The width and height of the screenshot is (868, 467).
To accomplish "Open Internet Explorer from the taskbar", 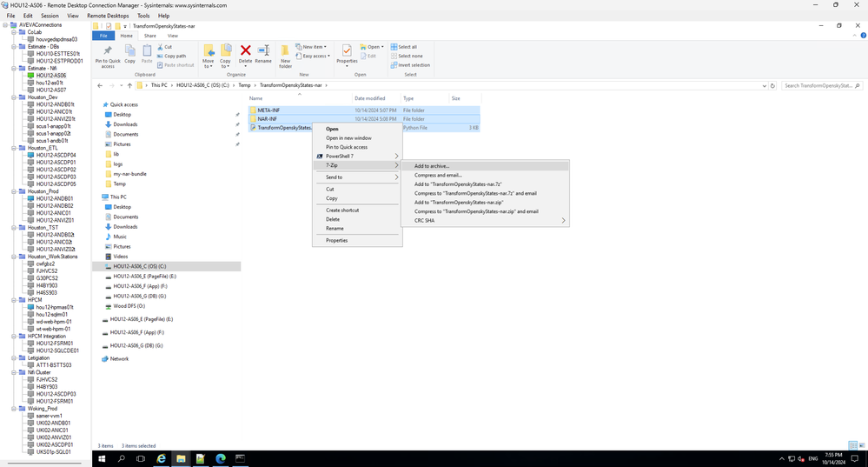I will coord(161,458).
